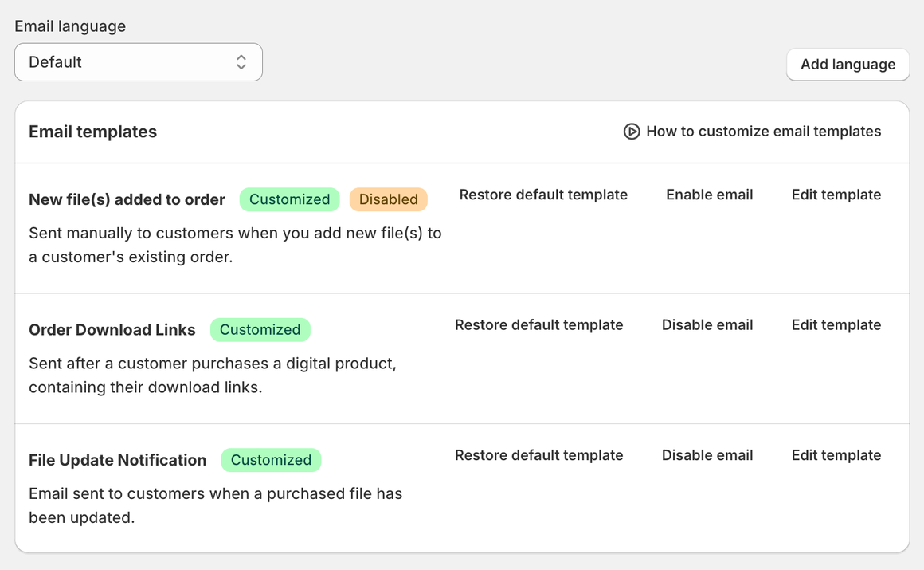Select the File Update Notification title
924x570 pixels.
(117, 460)
